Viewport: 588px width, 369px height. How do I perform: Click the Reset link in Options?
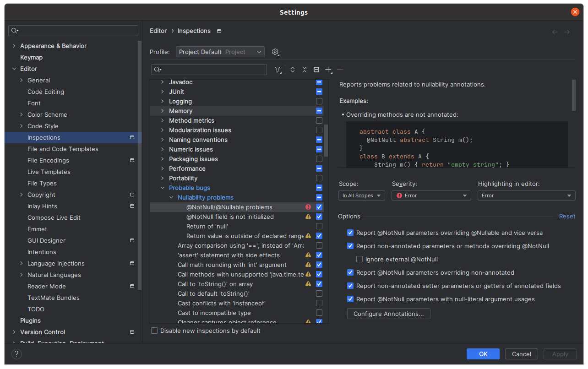point(567,216)
